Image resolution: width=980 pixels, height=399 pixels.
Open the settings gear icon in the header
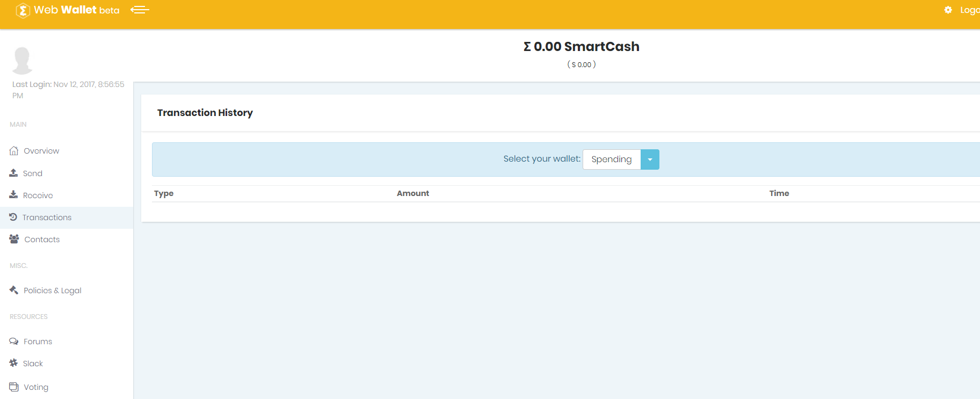click(948, 10)
